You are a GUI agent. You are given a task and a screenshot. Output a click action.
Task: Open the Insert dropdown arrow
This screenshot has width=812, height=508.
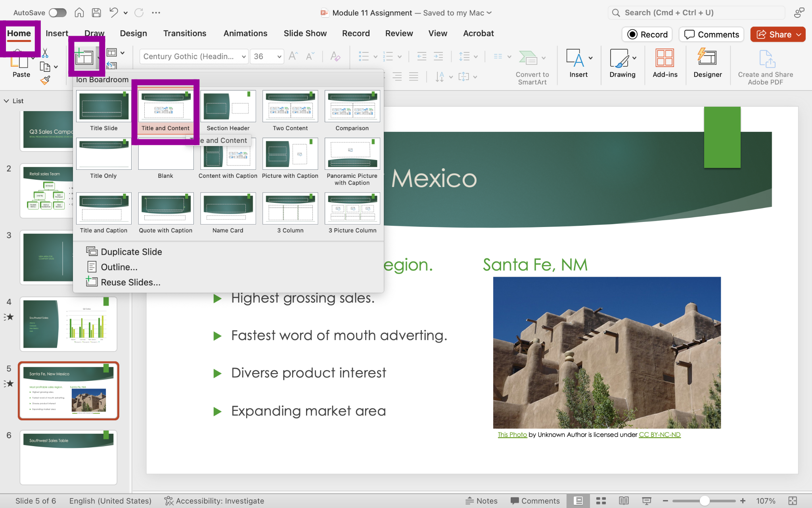pyautogui.click(x=591, y=58)
